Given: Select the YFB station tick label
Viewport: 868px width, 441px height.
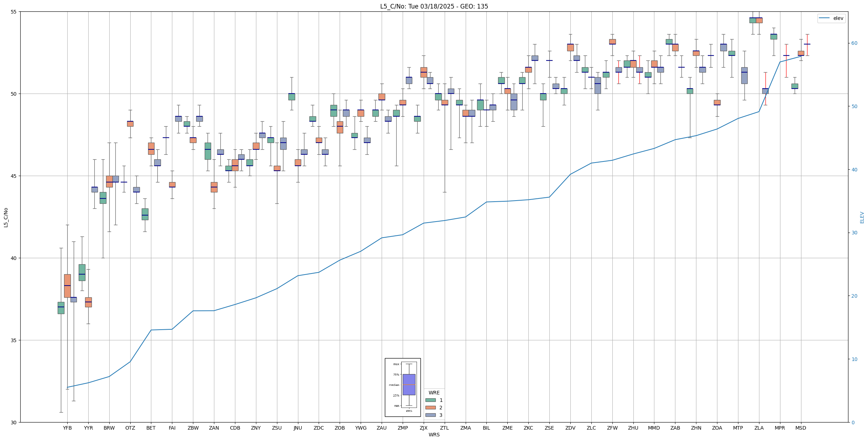Looking at the screenshot, I should point(67,428).
